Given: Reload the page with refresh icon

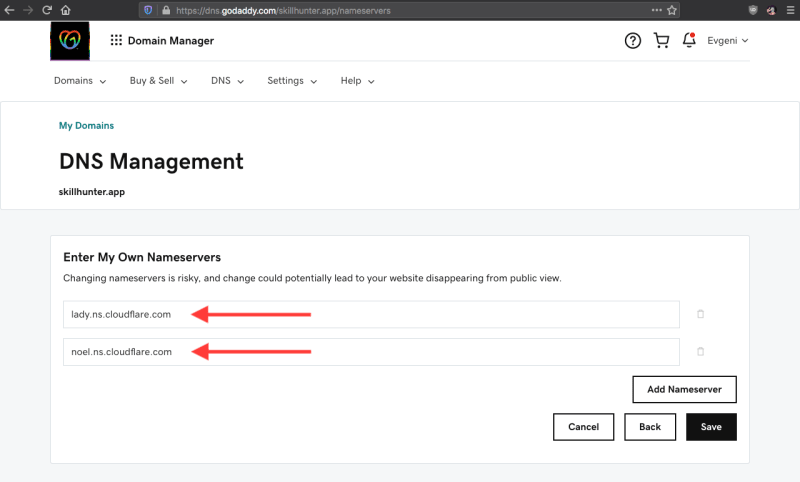Looking at the screenshot, I should (x=47, y=10).
